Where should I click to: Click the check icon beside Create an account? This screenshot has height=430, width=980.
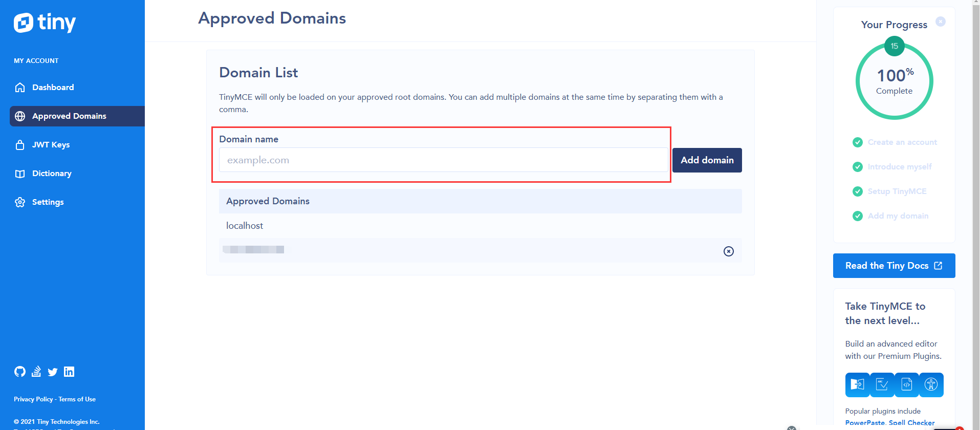[x=858, y=142]
